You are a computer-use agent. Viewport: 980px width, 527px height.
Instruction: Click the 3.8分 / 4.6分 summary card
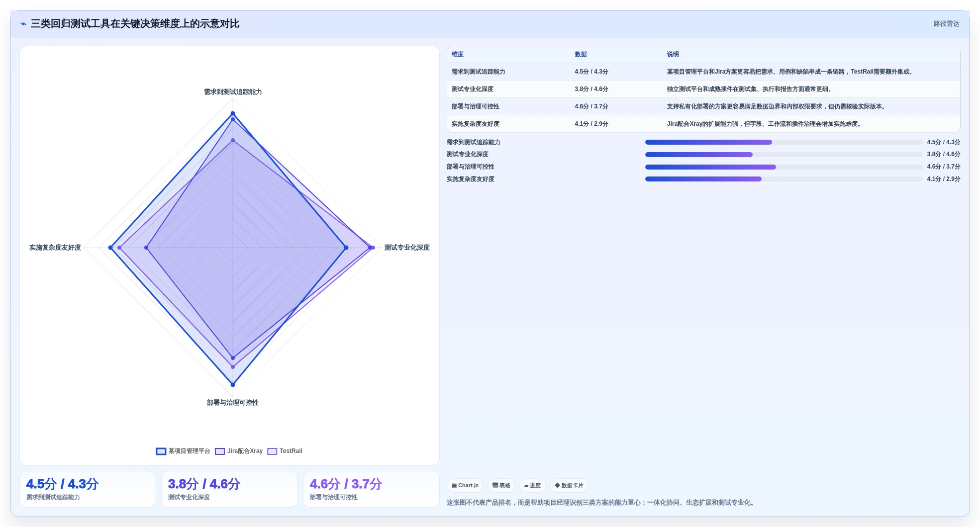tap(229, 489)
